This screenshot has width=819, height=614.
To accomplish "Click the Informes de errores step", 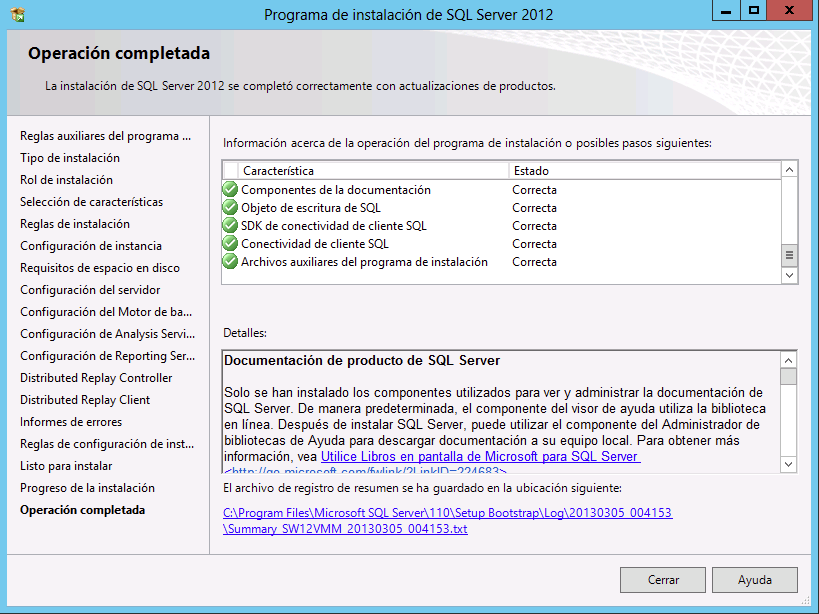I will [71, 422].
